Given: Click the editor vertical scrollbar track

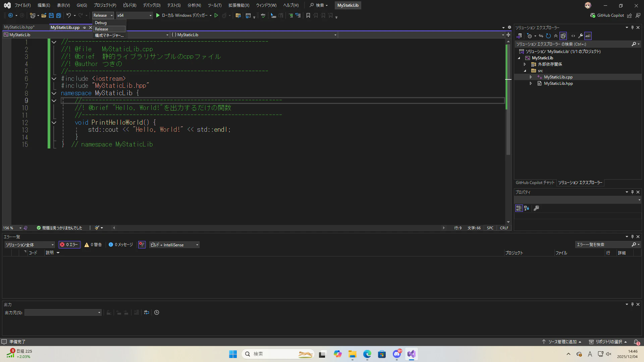Looking at the screenshot, I should coord(508,188).
